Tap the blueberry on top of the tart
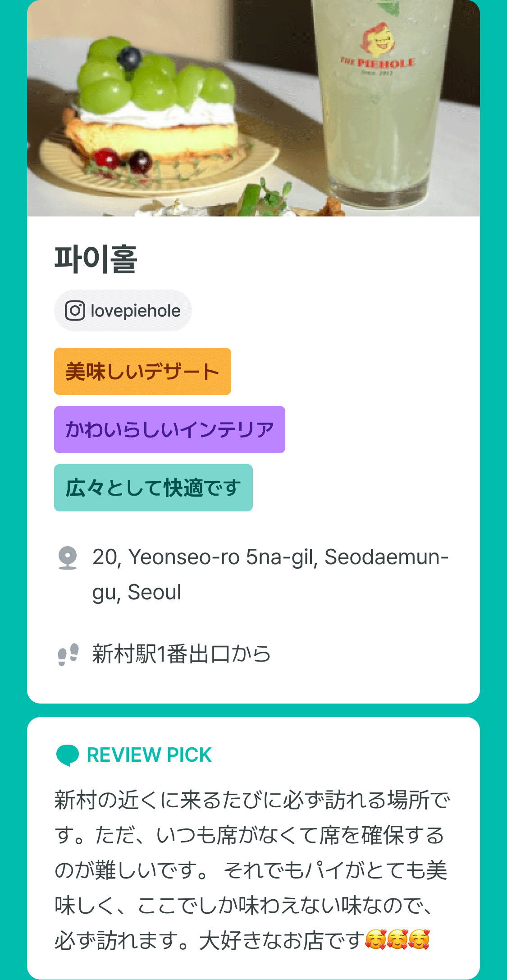The image size is (507, 980). pos(129,58)
